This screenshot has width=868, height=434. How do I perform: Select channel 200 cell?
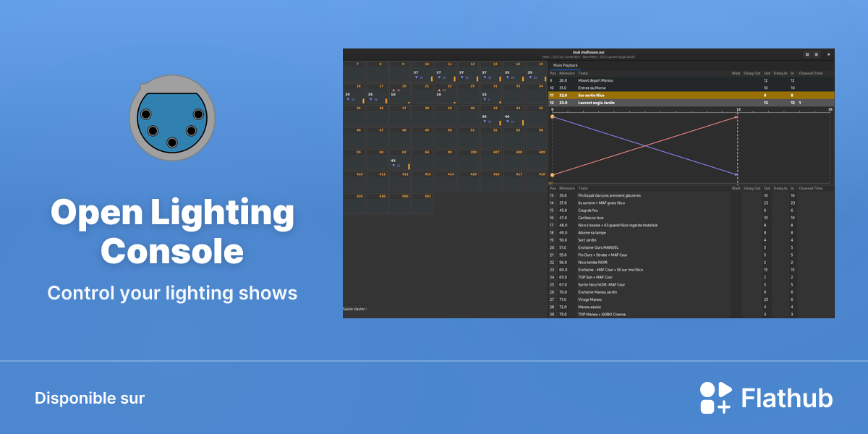tap(469, 160)
